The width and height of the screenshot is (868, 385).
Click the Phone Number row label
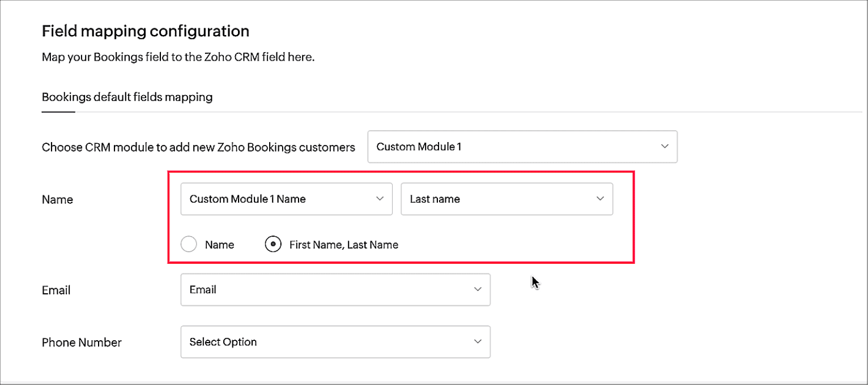tap(82, 343)
